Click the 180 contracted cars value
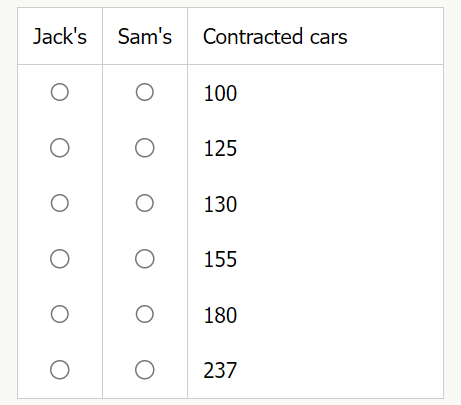 [x=220, y=315]
